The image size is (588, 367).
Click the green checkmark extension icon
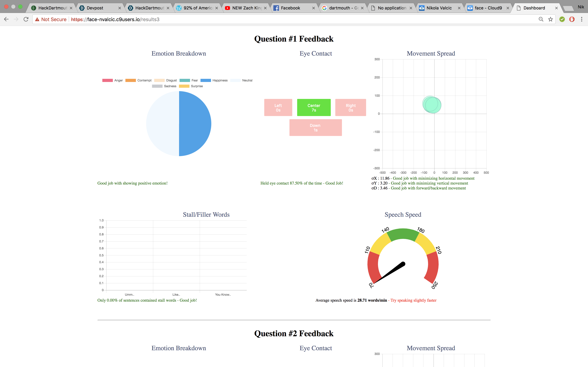[562, 19]
